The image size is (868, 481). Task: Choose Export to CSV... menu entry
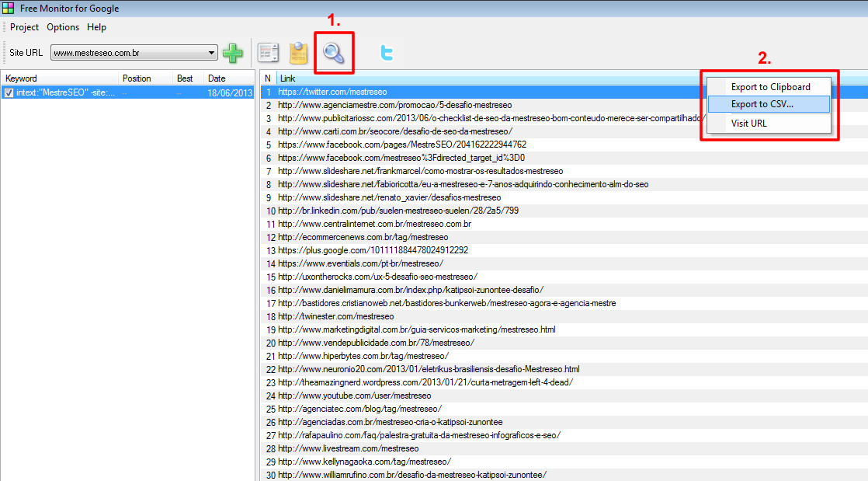tap(762, 104)
